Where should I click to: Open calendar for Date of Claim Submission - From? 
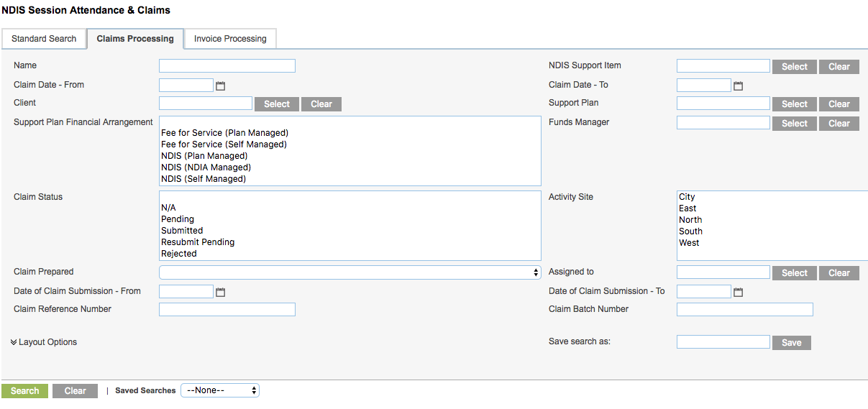pyautogui.click(x=221, y=293)
